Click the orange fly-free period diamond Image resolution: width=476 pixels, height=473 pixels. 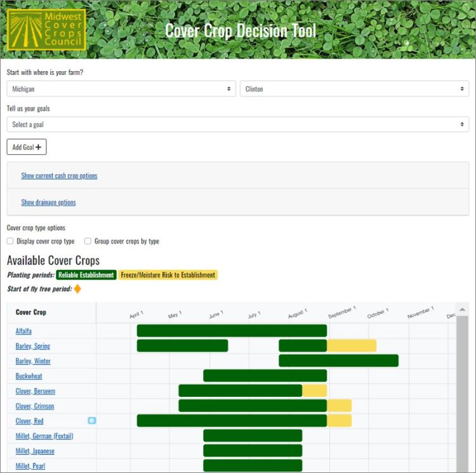coord(77,289)
